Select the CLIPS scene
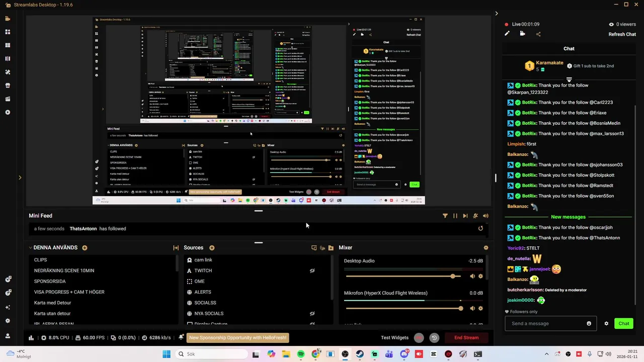The image size is (644, 362). click(103, 260)
